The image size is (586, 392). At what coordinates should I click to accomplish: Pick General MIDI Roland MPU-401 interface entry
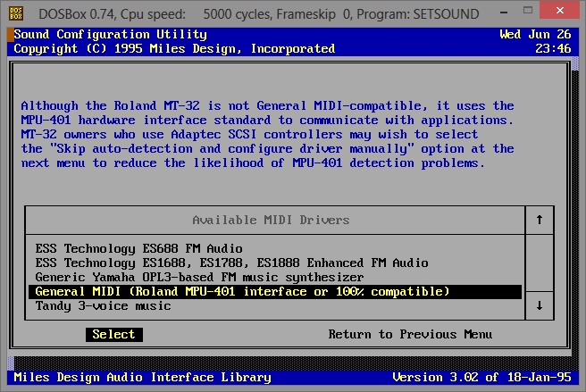click(x=275, y=291)
